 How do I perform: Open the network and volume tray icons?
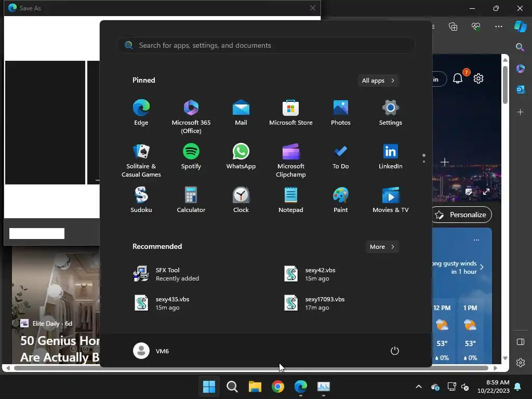point(458,387)
